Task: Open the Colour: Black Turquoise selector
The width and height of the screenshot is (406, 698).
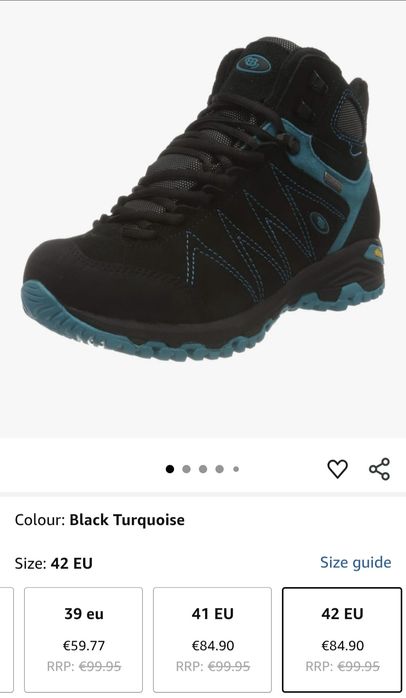Action: pos(99,520)
